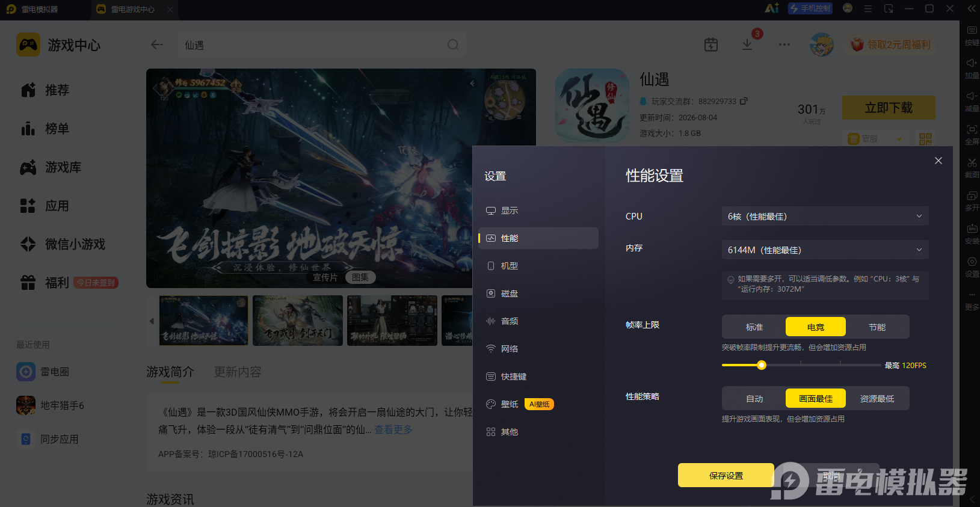
Task: Open 音频 settings tab
Action: point(538,321)
